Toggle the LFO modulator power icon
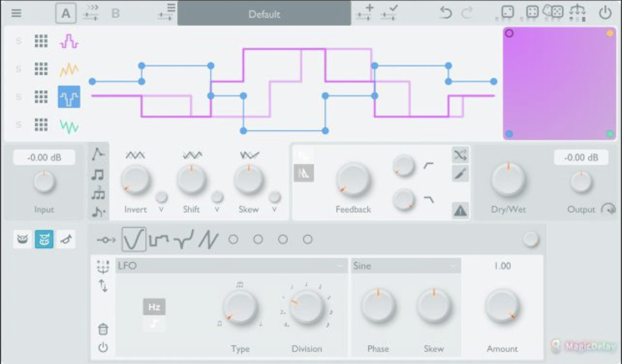 tap(103, 348)
